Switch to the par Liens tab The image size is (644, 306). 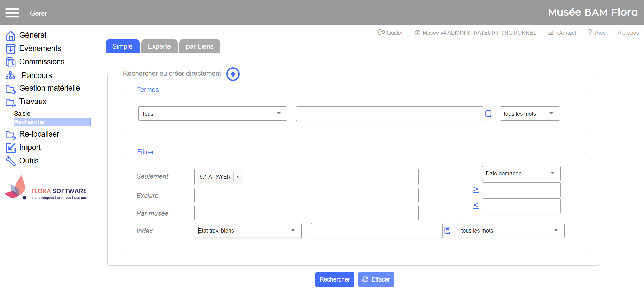point(200,46)
